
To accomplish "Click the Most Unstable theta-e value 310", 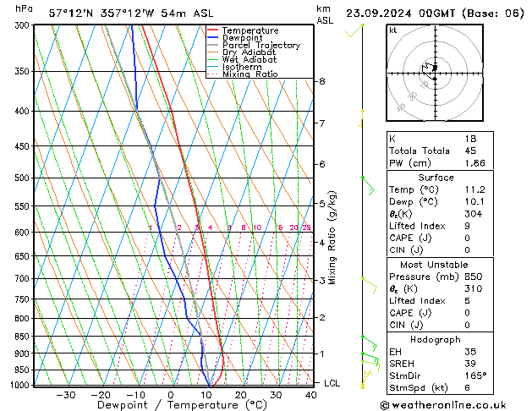I will click(x=474, y=288).
